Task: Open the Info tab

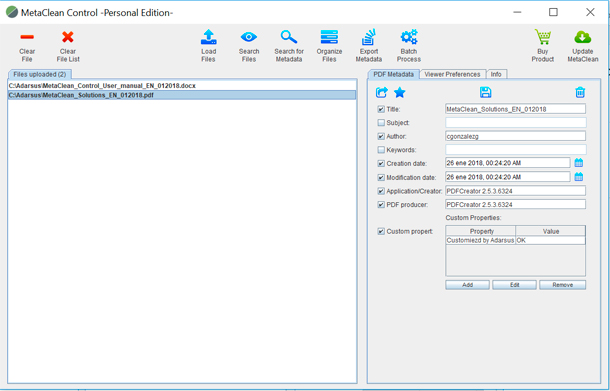Action: 496,74
